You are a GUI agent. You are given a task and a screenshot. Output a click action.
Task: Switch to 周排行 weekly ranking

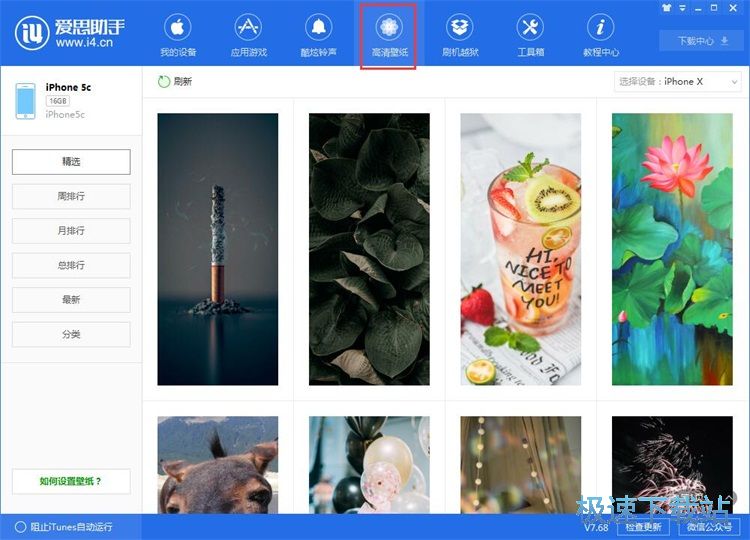coord(71,197)
